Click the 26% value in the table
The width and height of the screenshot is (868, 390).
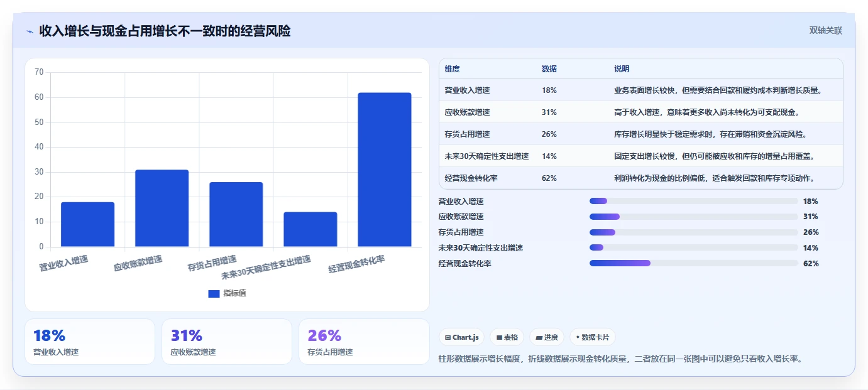[x=549, y=134]
